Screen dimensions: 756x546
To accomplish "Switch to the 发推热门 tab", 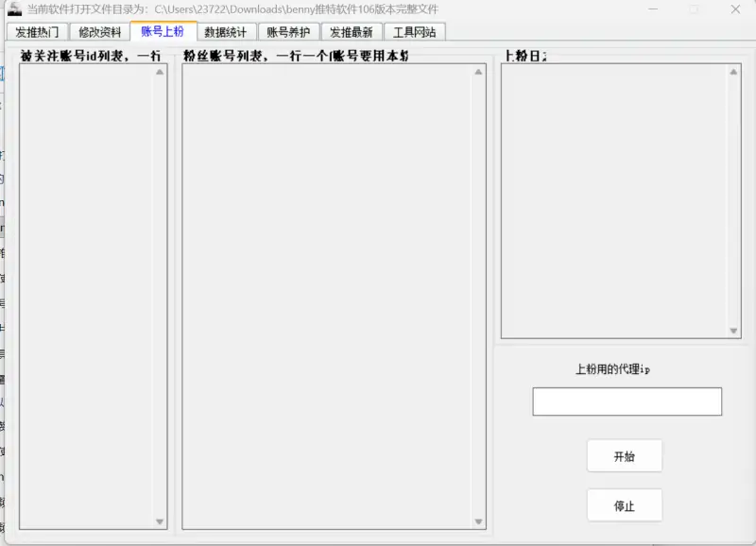I will point(38,32).
